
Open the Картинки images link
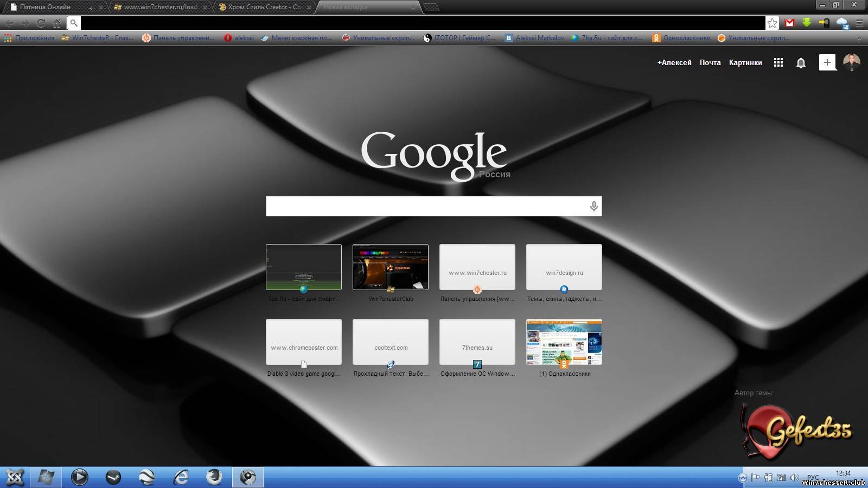[745, 62]
